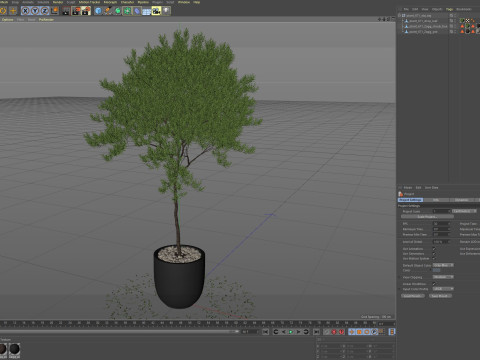Image resolution: width=480 pixels, height=360 pixels.
Task: Click the Project Scale value field
Action: coord(441,211)
